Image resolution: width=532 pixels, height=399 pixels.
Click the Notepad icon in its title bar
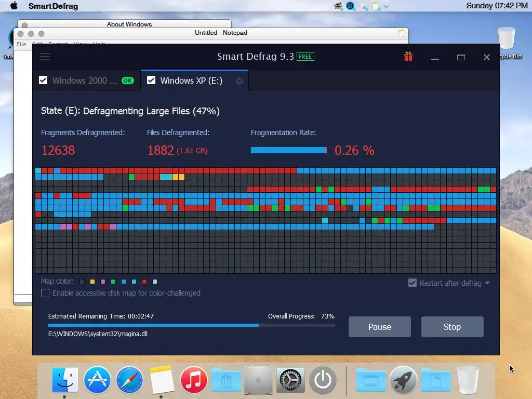click(402, 33)
